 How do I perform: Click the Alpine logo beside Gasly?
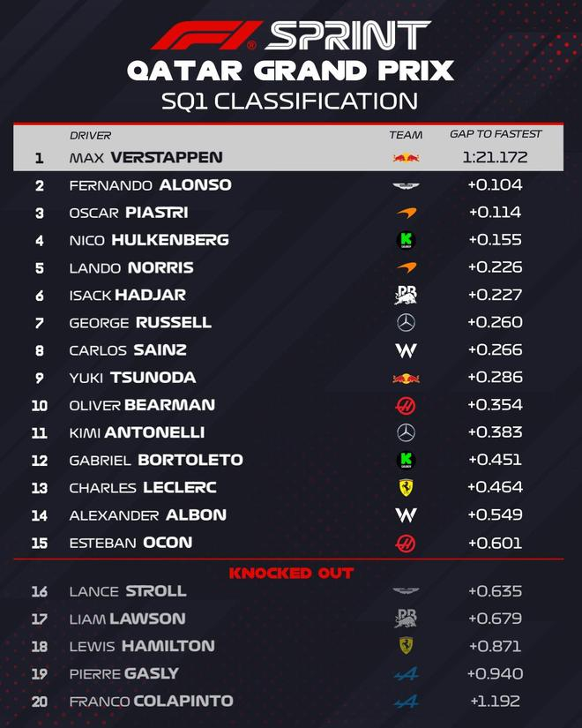pyautogui.click(x=406, y=674)
